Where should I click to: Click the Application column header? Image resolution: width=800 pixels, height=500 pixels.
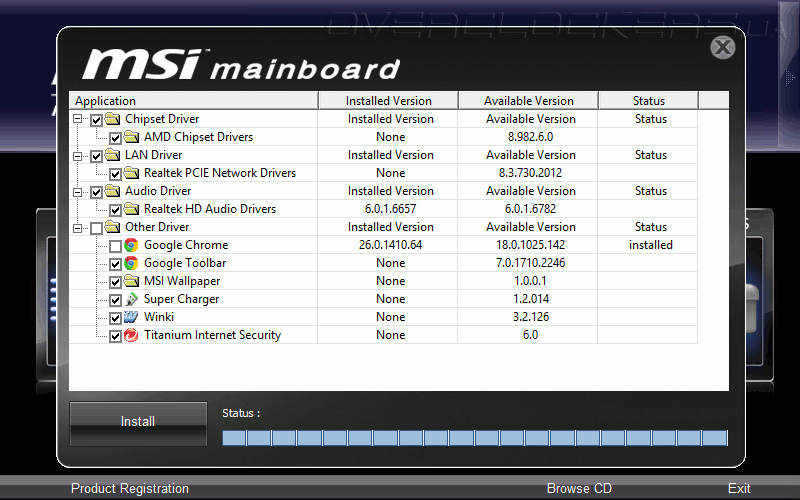tap(193, 101)
